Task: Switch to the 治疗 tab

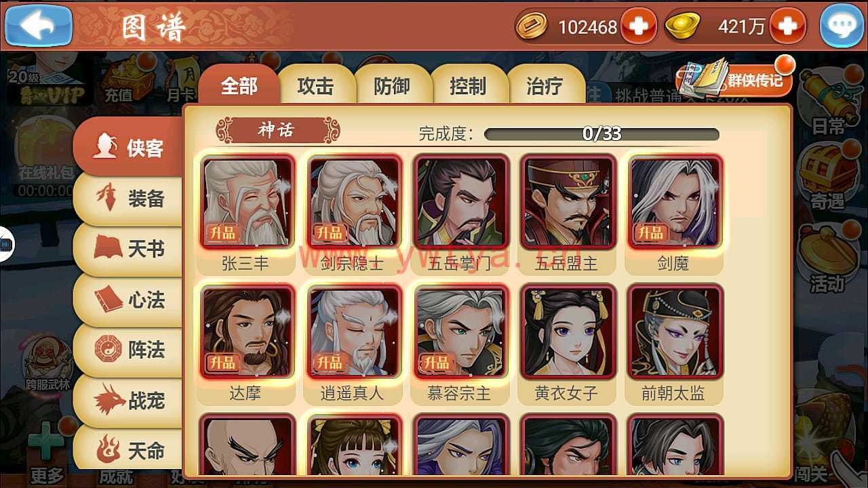Action: [x=545, y=85]
